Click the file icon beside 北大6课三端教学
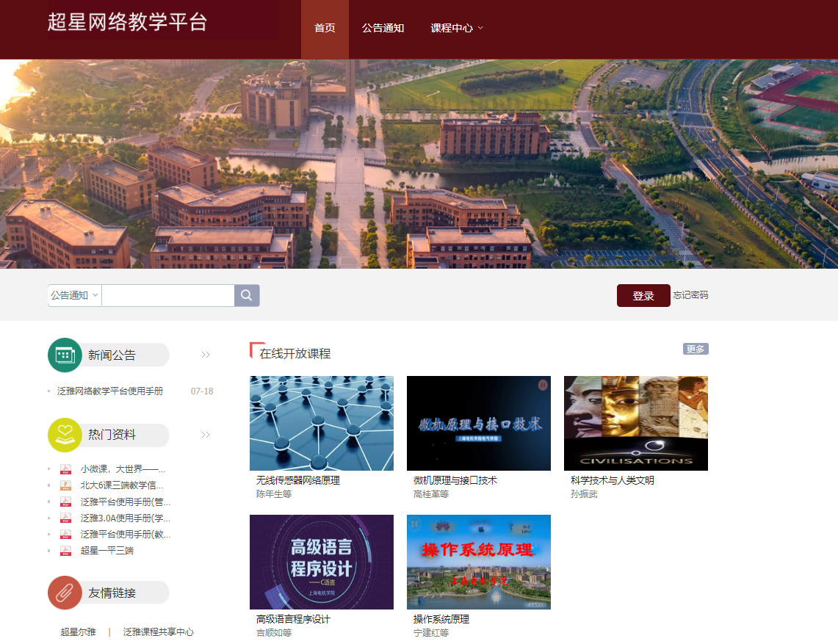 click(x=65, y=485)
